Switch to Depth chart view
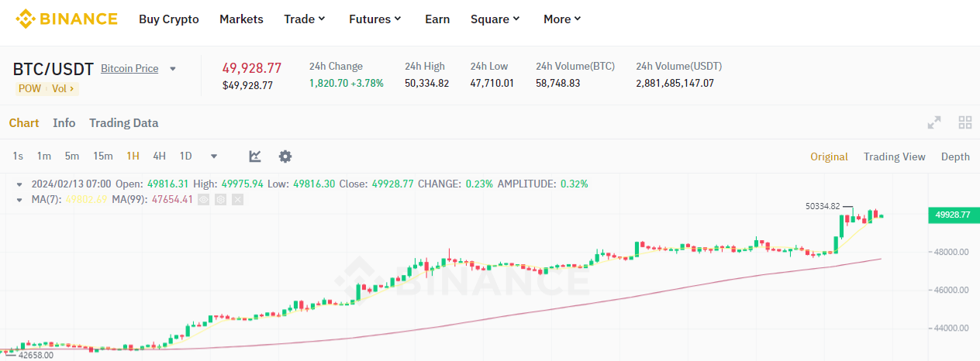Screen dimensions: 980x361 point(955,156)
